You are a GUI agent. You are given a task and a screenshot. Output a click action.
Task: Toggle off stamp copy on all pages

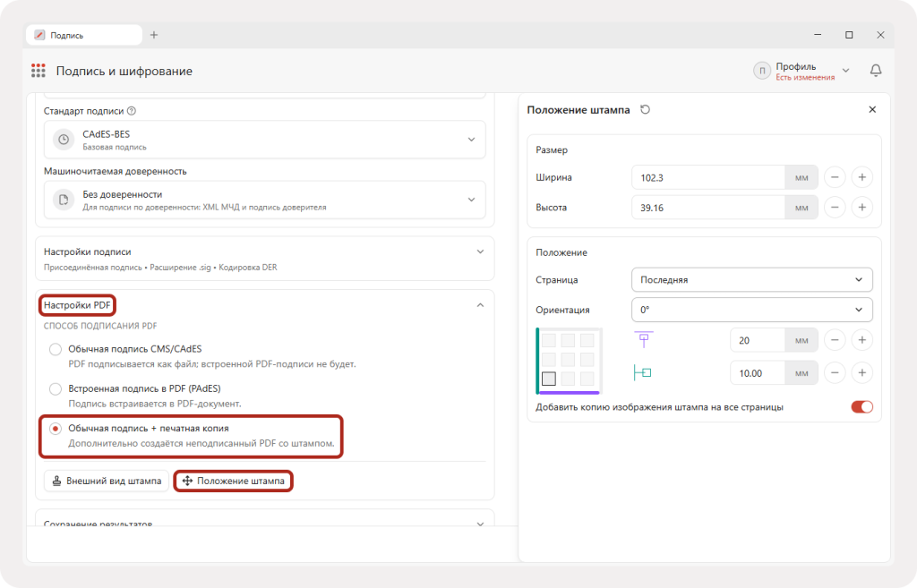861,407
